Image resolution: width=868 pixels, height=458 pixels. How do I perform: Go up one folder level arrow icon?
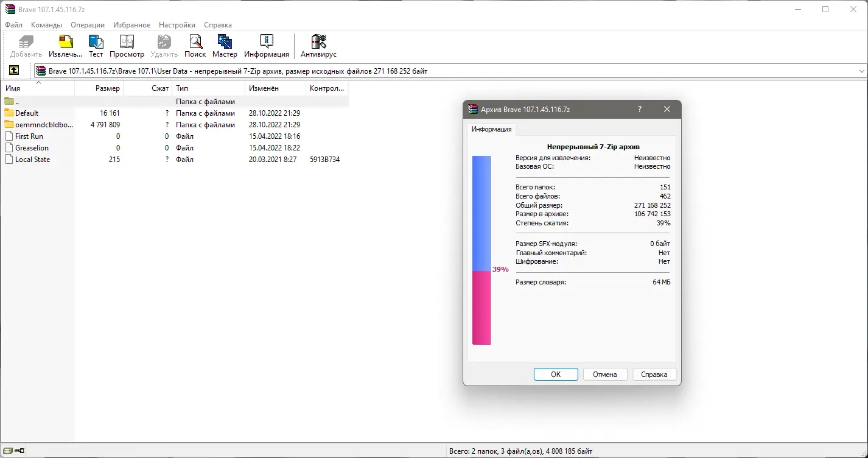[14, 71]
